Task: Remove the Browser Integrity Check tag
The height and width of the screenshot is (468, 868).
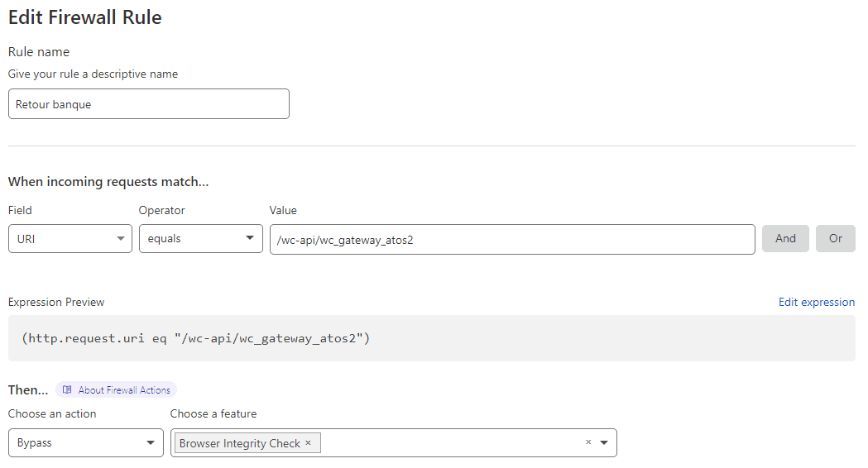Action: point(309,443)
